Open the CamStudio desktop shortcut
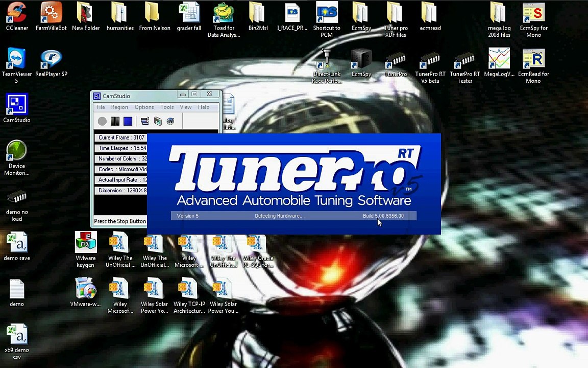The height and width of the screenshot is (368, 588). pos(16,108)
